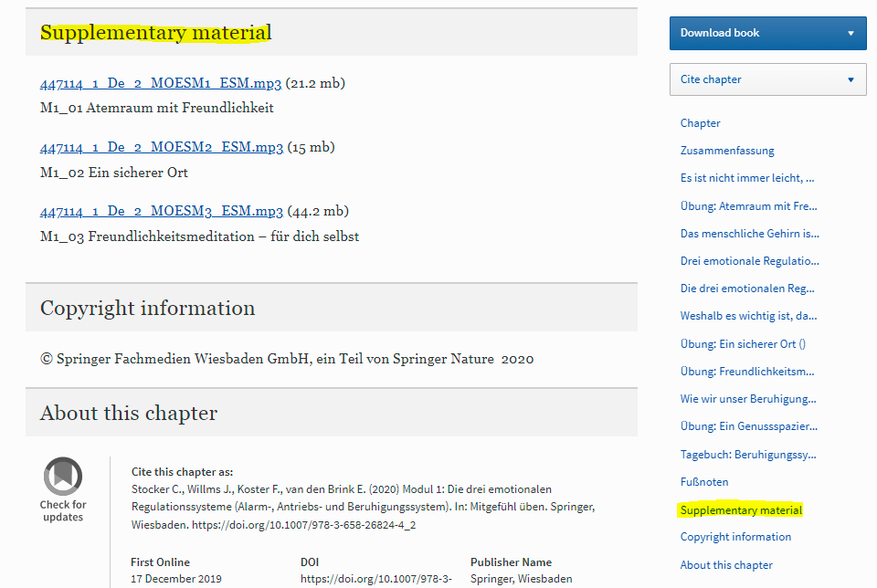
Task: Open 'Die drei emotionalen Reg...' link
Action: tap(747, 288)
